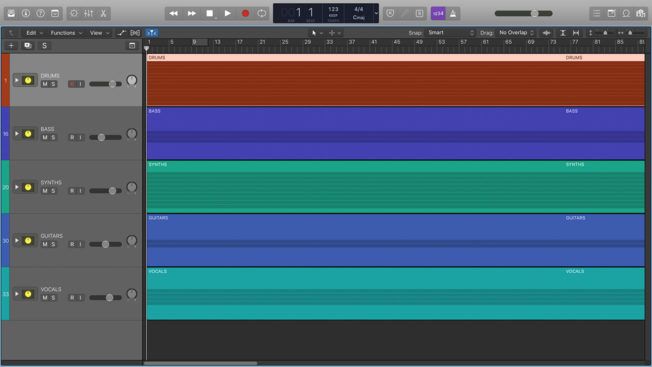Open the Command-click Tool crosshair menu
652x367 pixels.
pos(335,33)
